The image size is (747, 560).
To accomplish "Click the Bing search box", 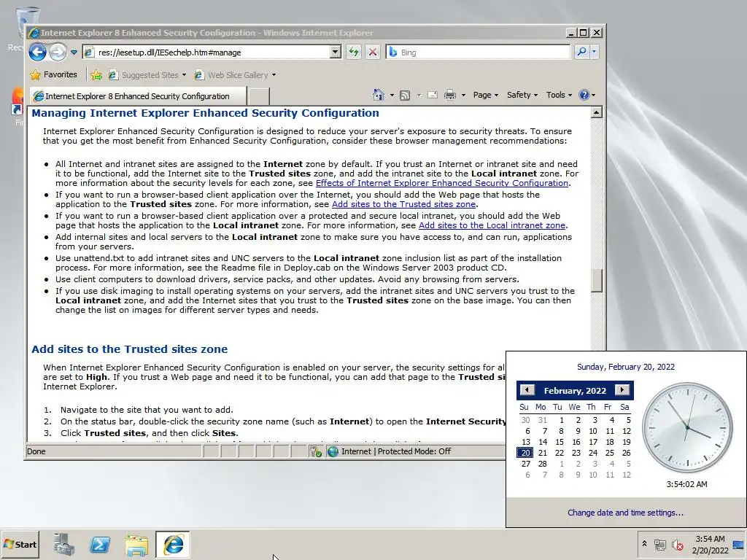I will (478, 52).
